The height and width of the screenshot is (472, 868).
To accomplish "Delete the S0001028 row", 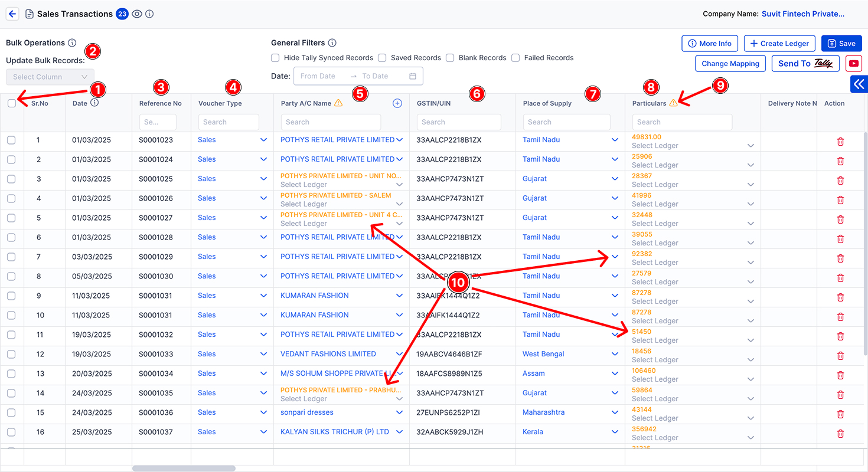I will point(840,239).
